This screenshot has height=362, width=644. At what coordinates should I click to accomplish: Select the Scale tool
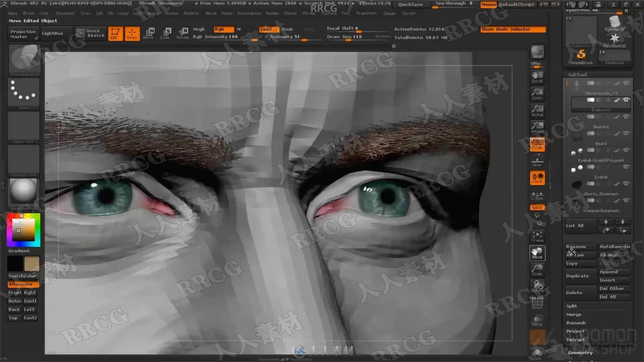[x=165, y=32]
